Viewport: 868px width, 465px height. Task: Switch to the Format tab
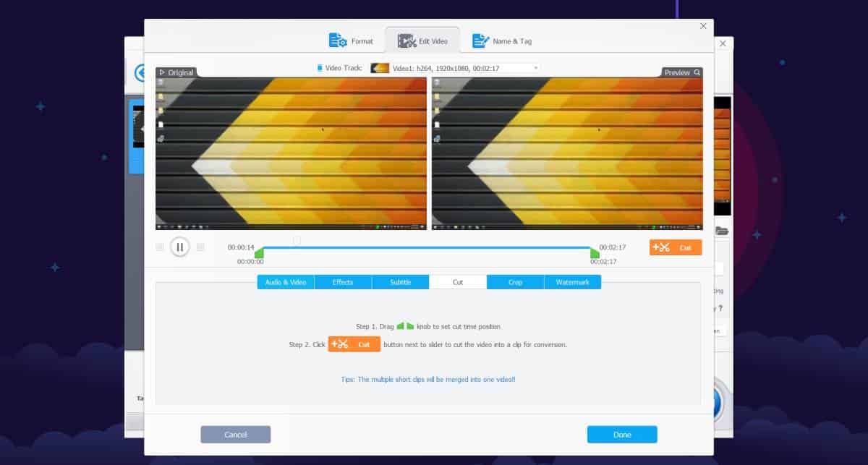351,40
